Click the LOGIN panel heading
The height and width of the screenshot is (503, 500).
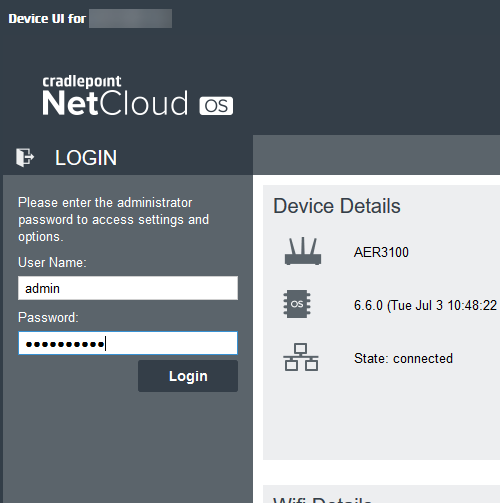coord(86,158)
